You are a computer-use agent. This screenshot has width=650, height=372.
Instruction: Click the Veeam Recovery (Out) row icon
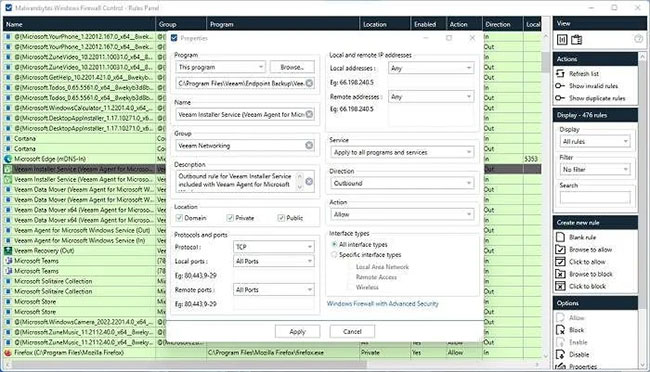[8, 250]
